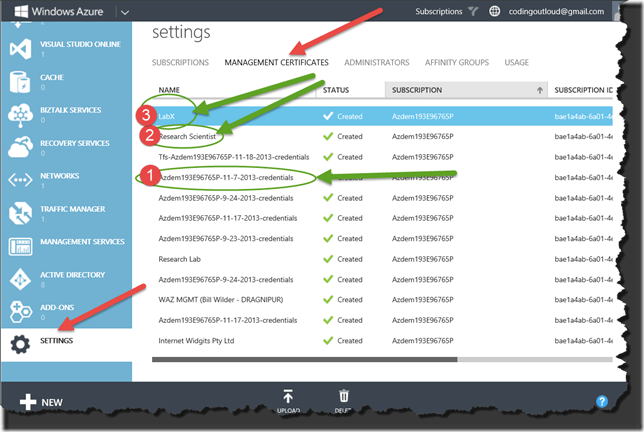This screenshot has width=644, height=432.
Task: Click the New button
Action: coord(40,402)
